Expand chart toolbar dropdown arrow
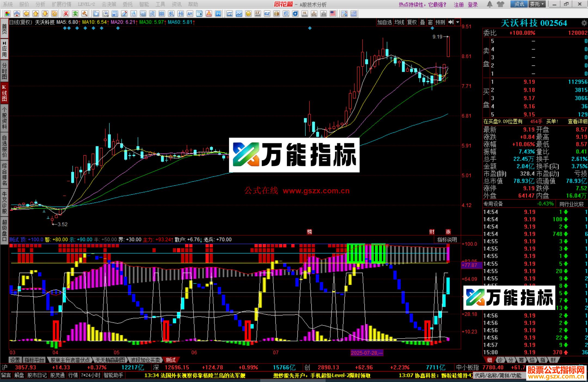 coord(458,22)
